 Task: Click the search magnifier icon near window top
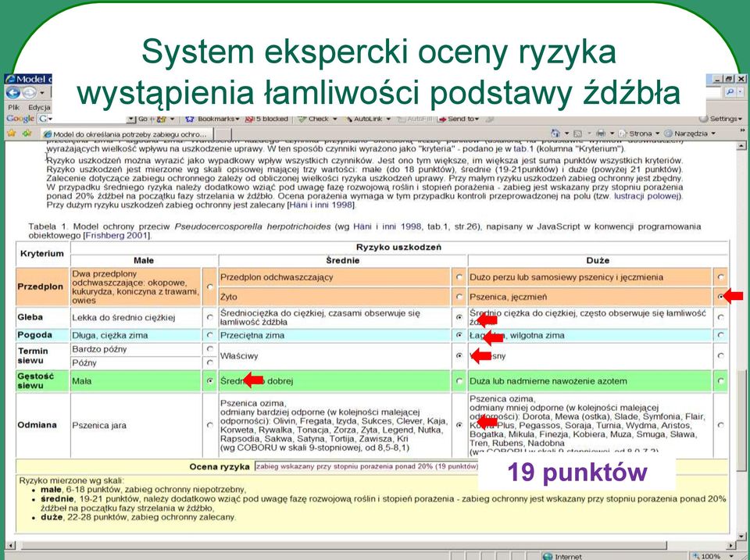pos(730,92)
